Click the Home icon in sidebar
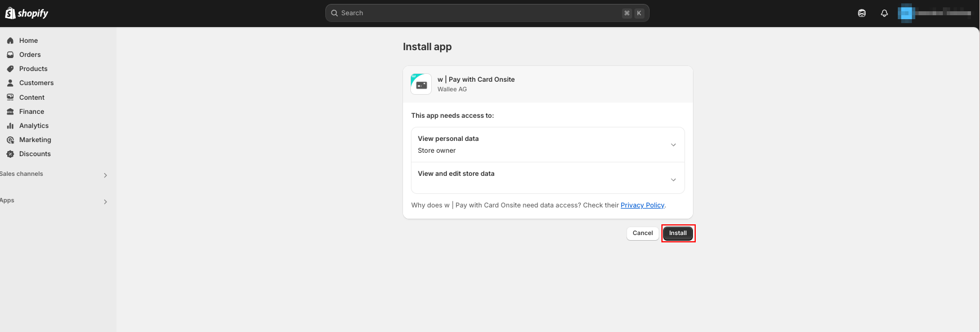This screenshot has height=332, width=980. pyautogui.click(x=10, y=41)
